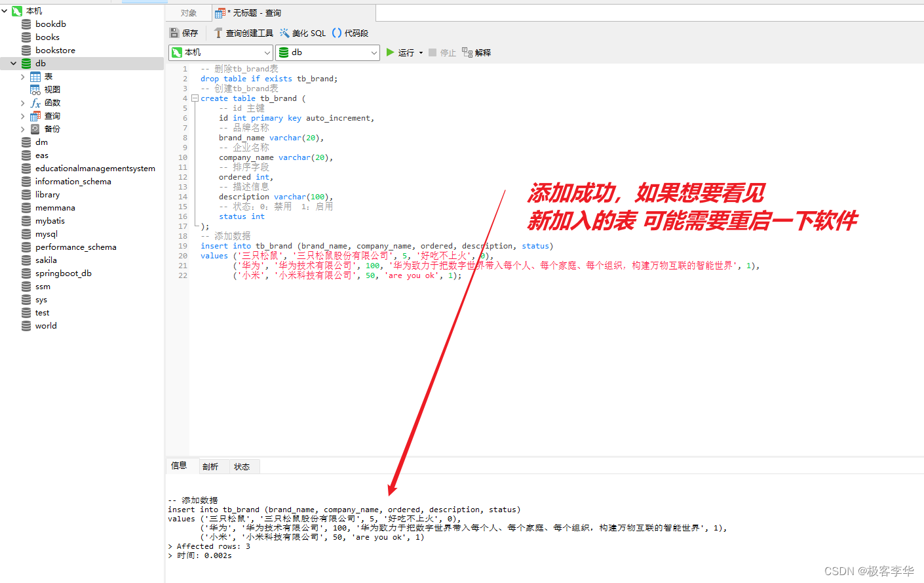Collapse the create table code fold marker
The height and width of the screenshot is (583, 924).
point(195,98)
